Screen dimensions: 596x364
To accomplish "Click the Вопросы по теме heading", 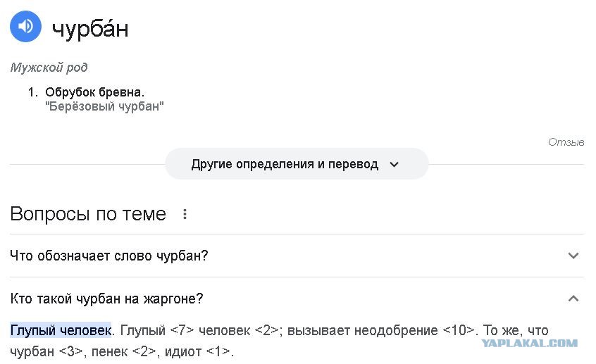I will click(88, 214).
